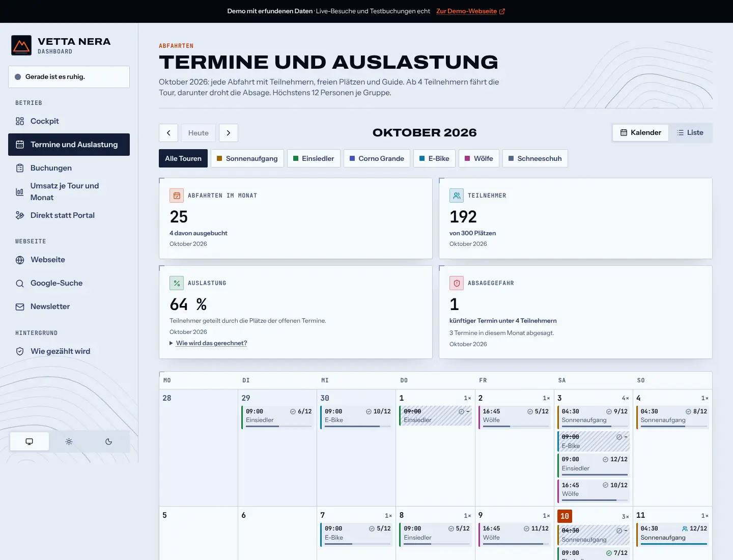Select system theme monitor icon
Screen dimensions: 733x560
tap(30, 441)
